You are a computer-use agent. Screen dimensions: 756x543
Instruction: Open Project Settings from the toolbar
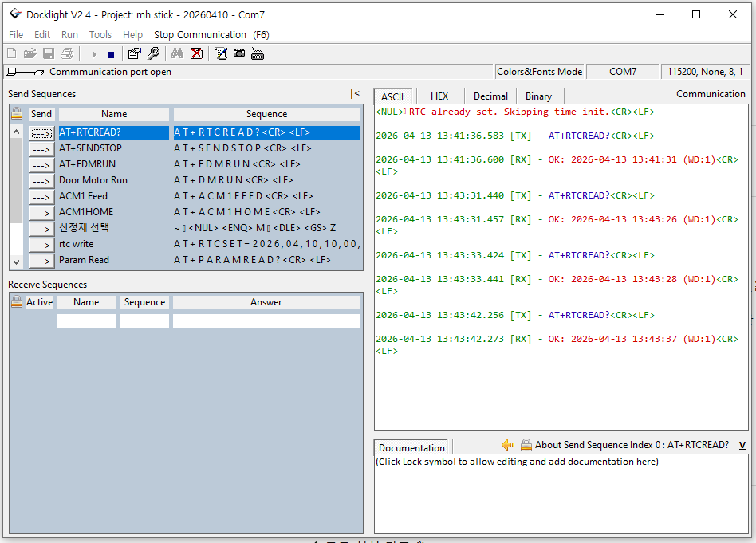tap(134, 54)
